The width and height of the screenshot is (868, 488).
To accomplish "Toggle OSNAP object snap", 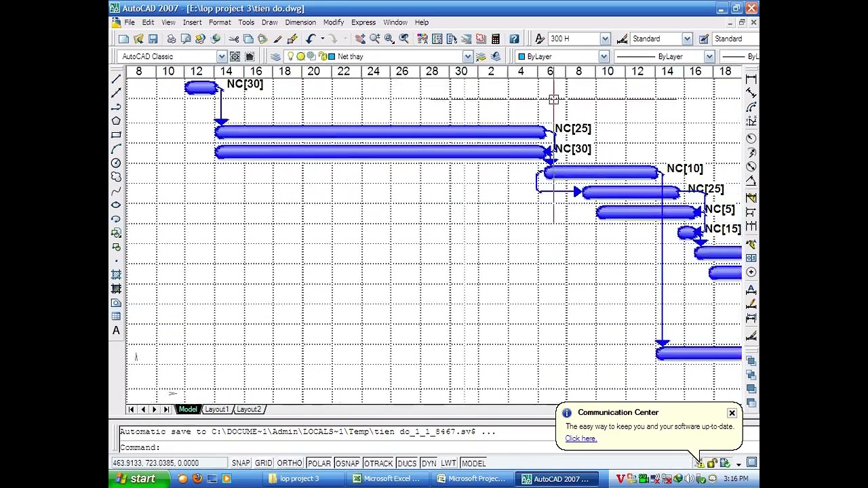I will tap(347, 463).
